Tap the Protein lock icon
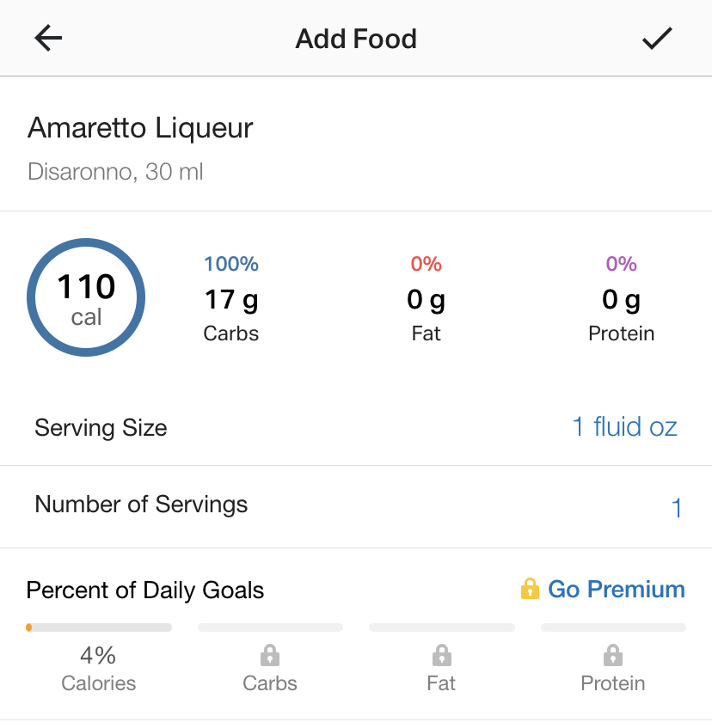Viewport: 712px width, 728px height. (x=613, y=657)
